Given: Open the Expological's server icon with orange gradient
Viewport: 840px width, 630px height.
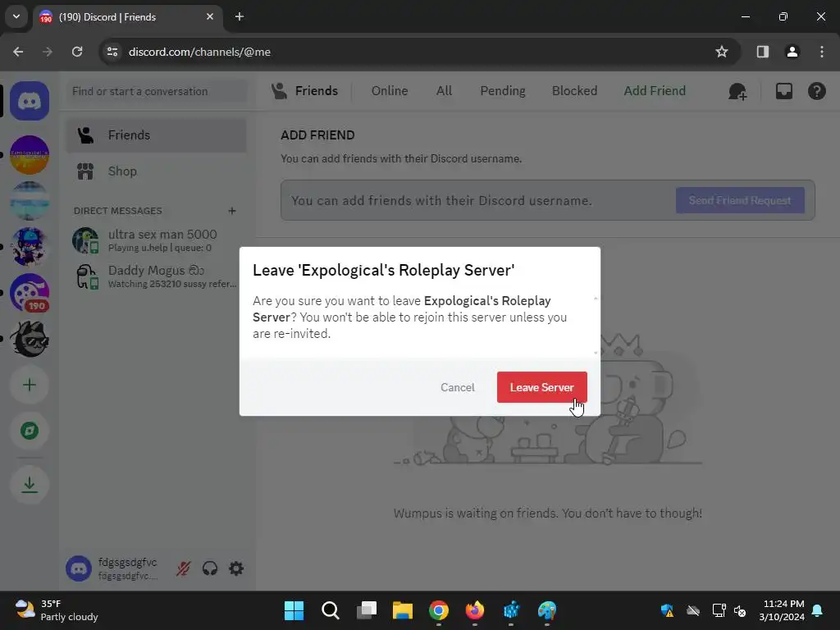Looking at the screenshot, I should [x=30, y=155].
